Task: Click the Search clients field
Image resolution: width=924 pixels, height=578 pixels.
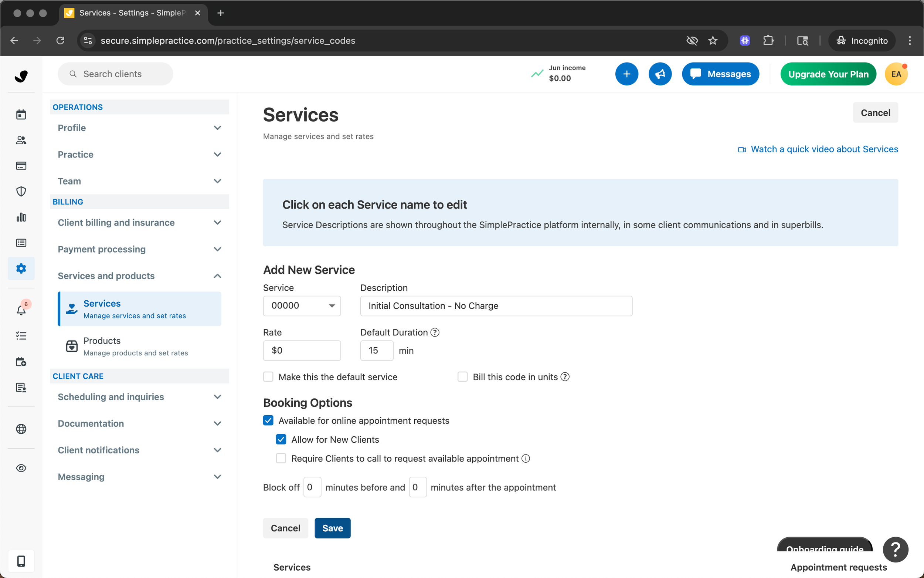Action: (x=115, y=74)
